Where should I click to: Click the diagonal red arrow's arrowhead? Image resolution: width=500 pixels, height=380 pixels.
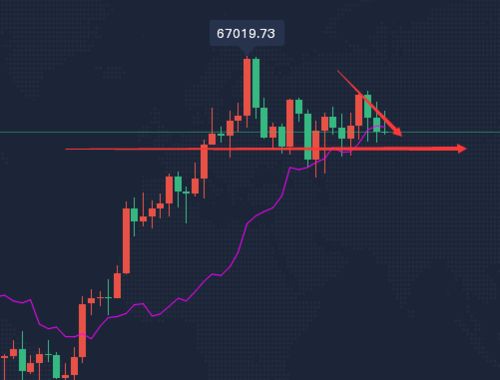397,131
